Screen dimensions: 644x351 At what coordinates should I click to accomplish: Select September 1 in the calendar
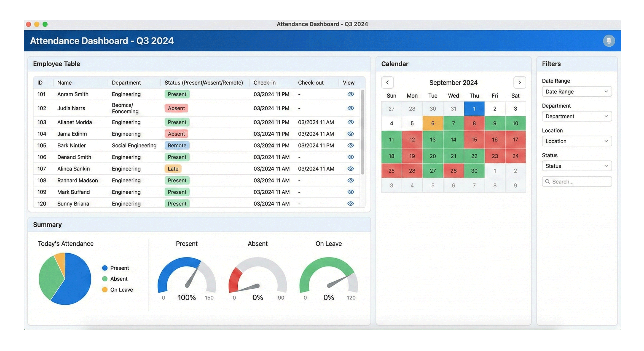474,109
